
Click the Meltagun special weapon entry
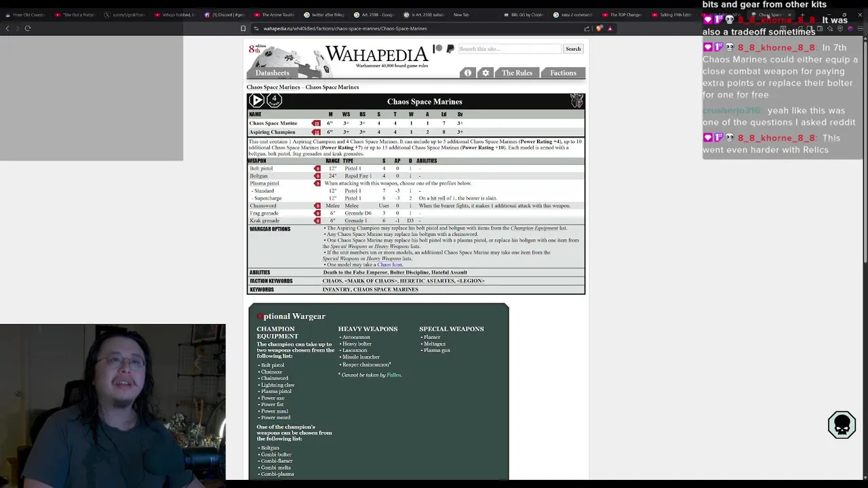coord(434,344)
